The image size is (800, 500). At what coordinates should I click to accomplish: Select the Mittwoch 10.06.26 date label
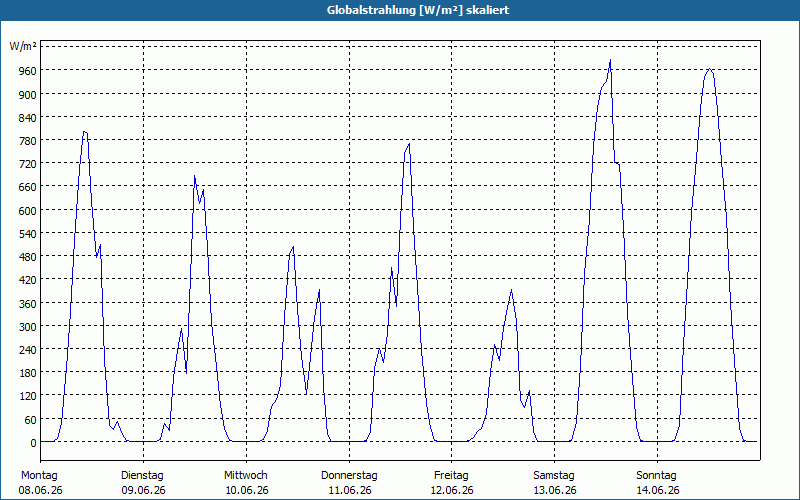point(246,483)
